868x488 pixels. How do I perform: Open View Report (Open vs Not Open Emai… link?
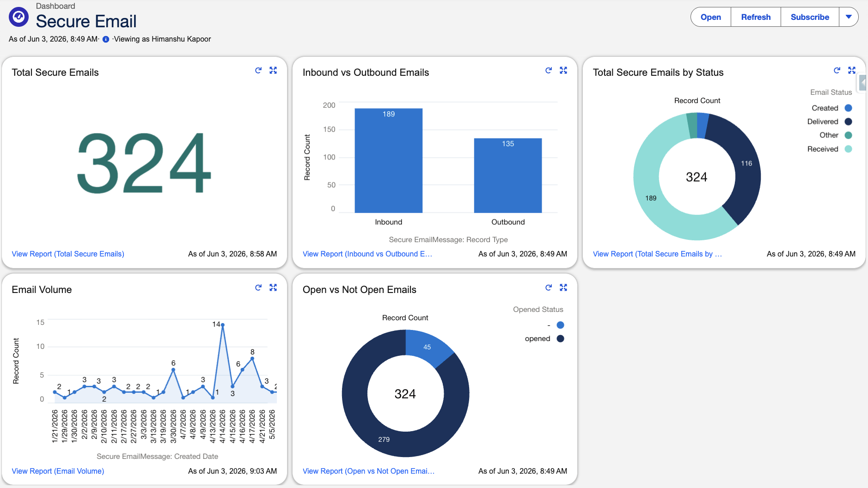[x=368, y=471]
